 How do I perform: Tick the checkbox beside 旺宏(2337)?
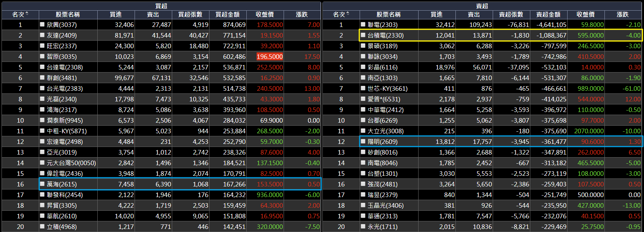pyautogui.click(x=42, y=46)
